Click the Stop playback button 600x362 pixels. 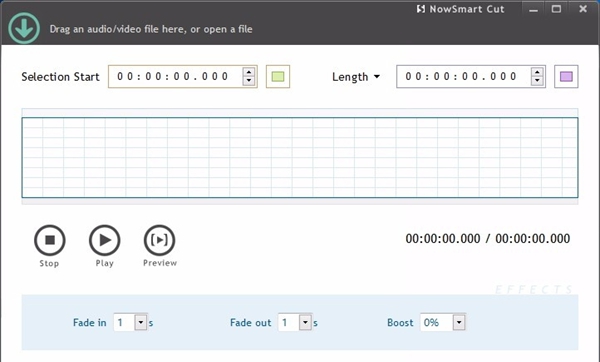click(50, 240)
